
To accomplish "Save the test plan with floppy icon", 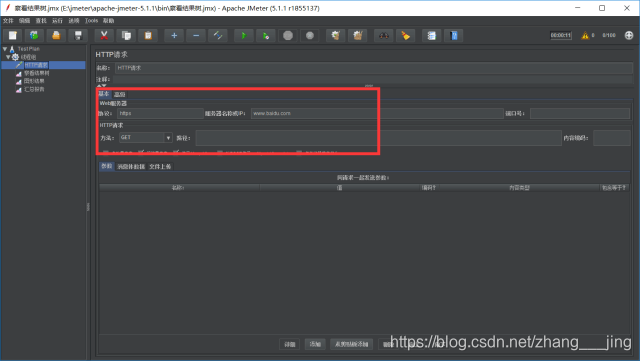I will pos(78,36).
